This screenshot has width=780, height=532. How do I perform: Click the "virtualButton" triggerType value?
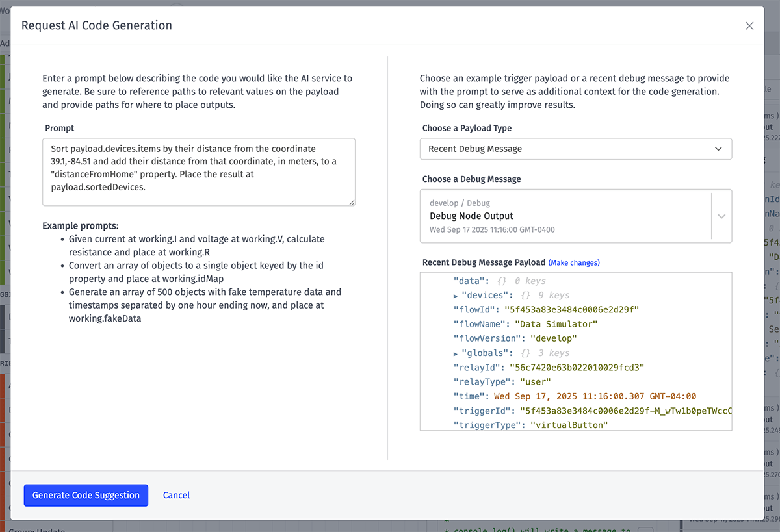tap(569, 425)
